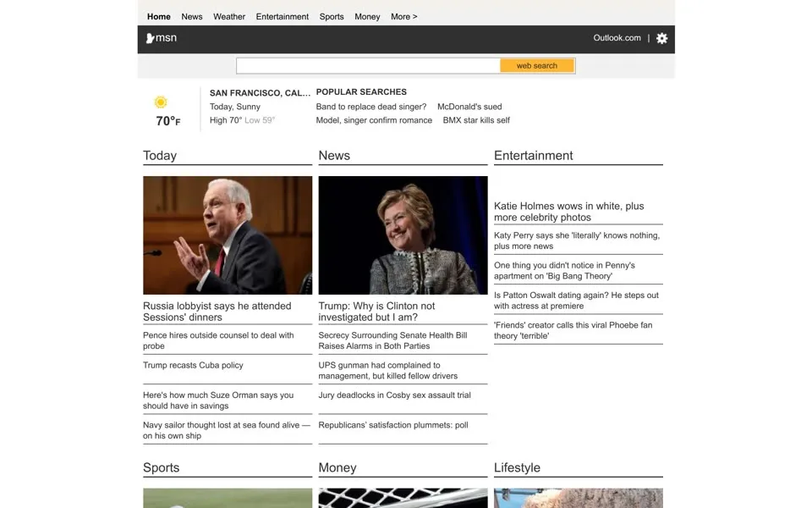
Task: Open the Lifestyle section photo thumbnail
Action: 579,498
